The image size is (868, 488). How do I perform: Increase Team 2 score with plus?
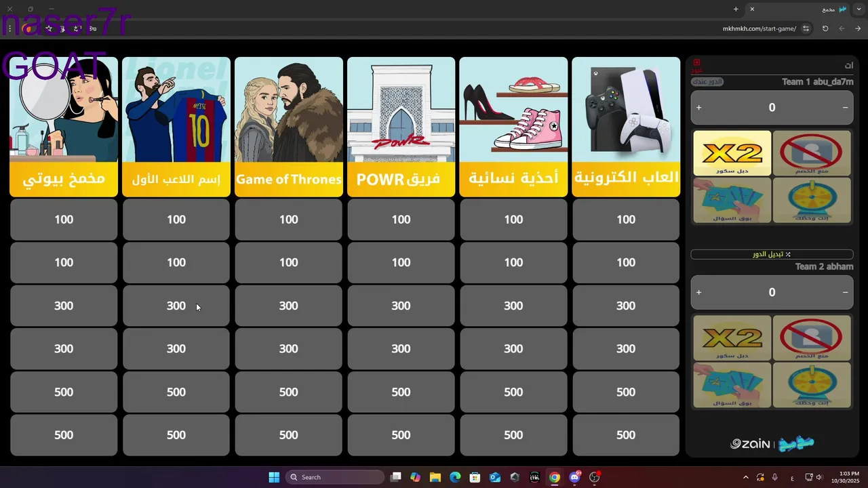(698, 292)
